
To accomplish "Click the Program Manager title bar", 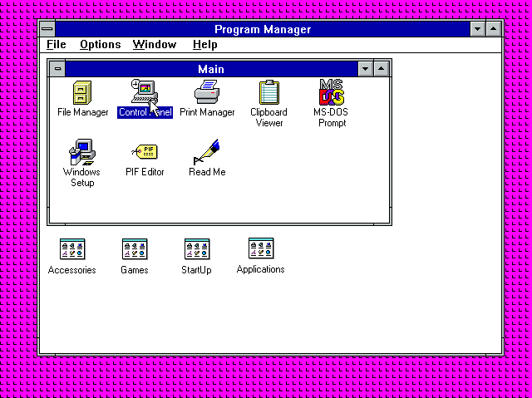I will [x=263, y=29].
